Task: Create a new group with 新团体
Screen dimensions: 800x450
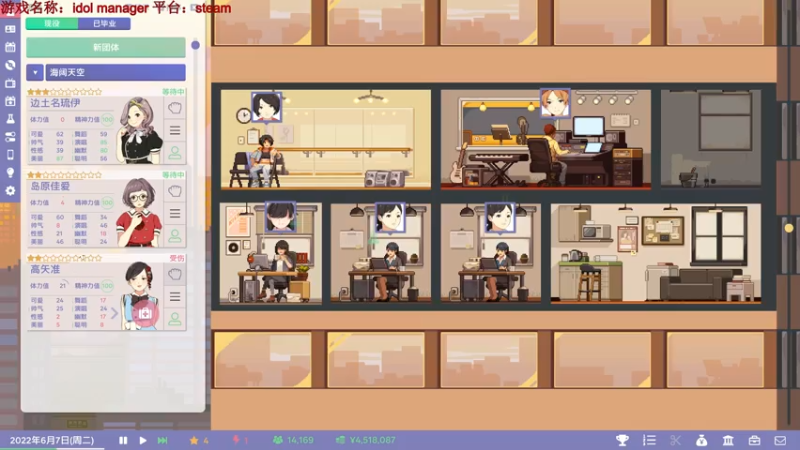Action: [x=106, y=47]
